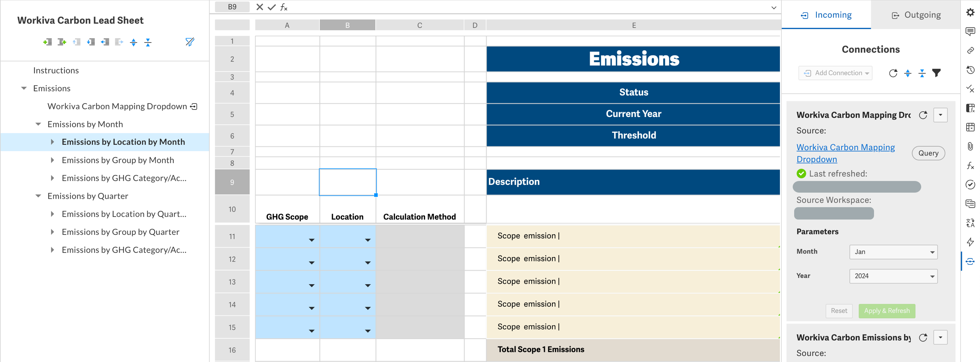Open the Add Connection dropdown

[836, 73]
